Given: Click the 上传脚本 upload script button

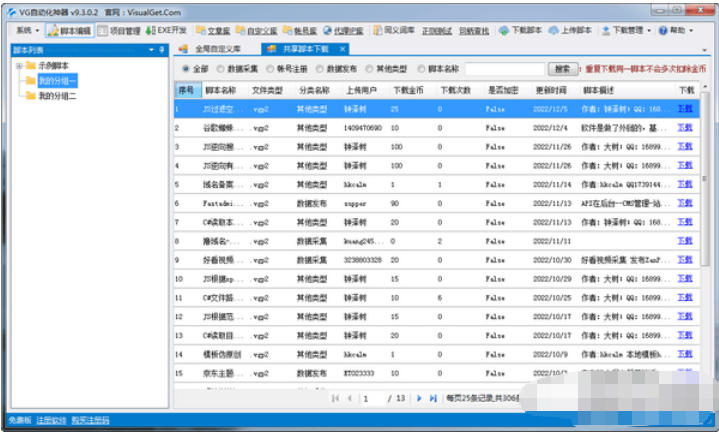Looking at the screenshot, I should coord(571,31).
